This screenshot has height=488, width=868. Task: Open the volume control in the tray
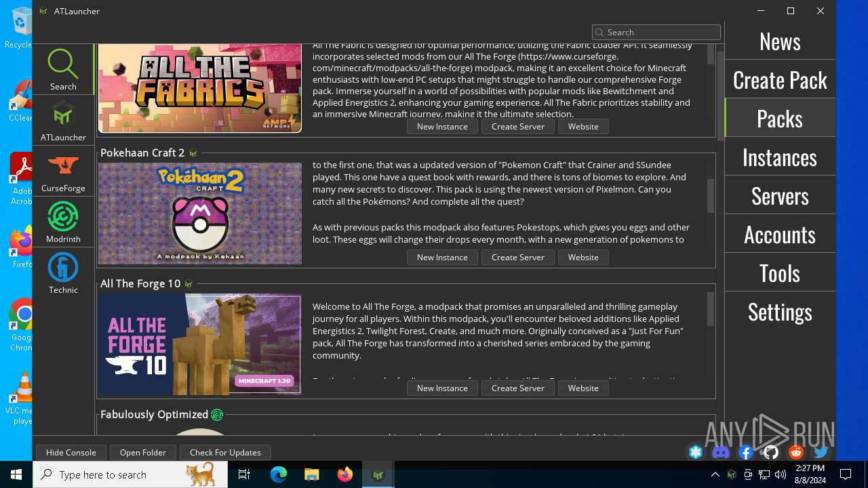tap(781, 474)
